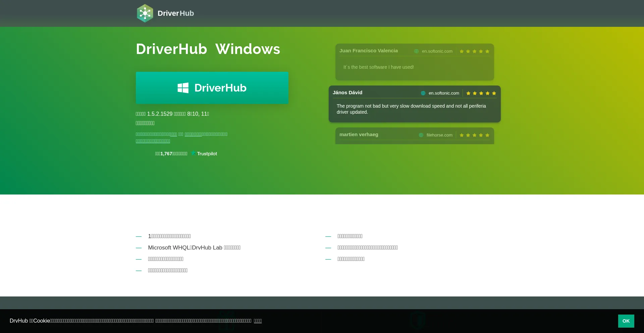Select the "DriverHub Windows" page heading
This screenshot has width=644, height=333.
click(x=208, y=49)
